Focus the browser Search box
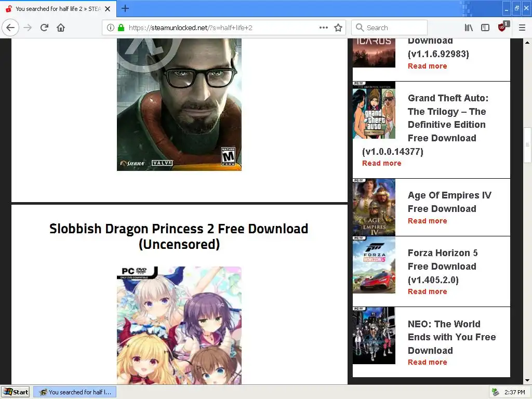Screen dimensions: 532x399 click(x=389, y=28)
